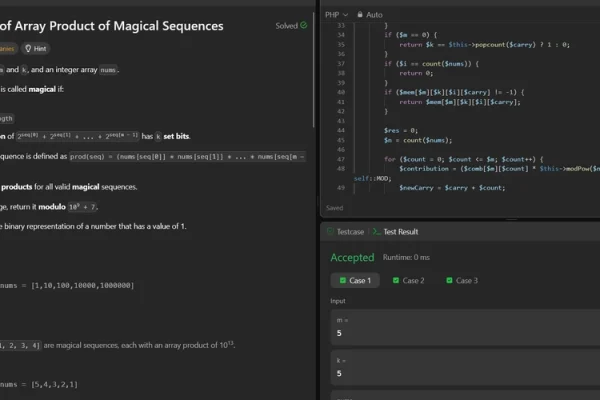Click the k input value field
Viewport: 600px width, 400px height.
460,374
